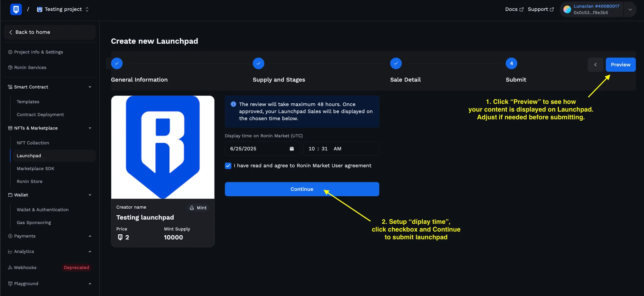The width and height of the screenshot is (644, 296).
Task: Click the Payments dollar icon
Action: coord(10,236)
